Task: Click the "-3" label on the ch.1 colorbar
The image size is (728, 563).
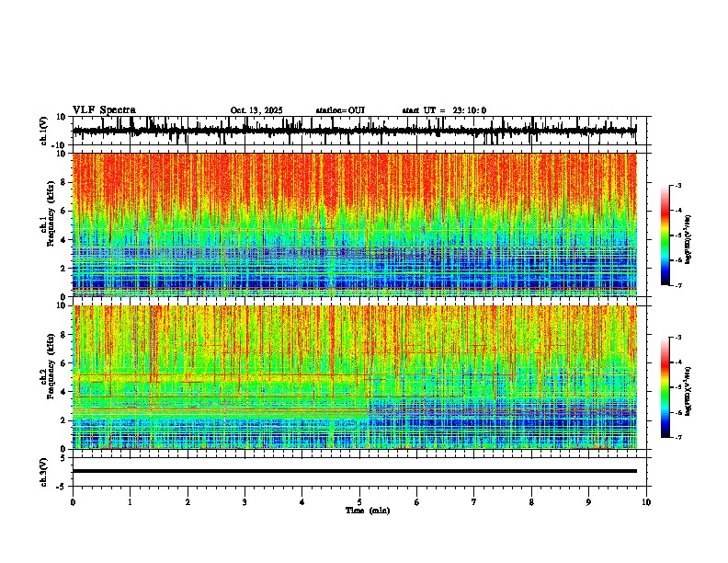Action: [678, 186]
